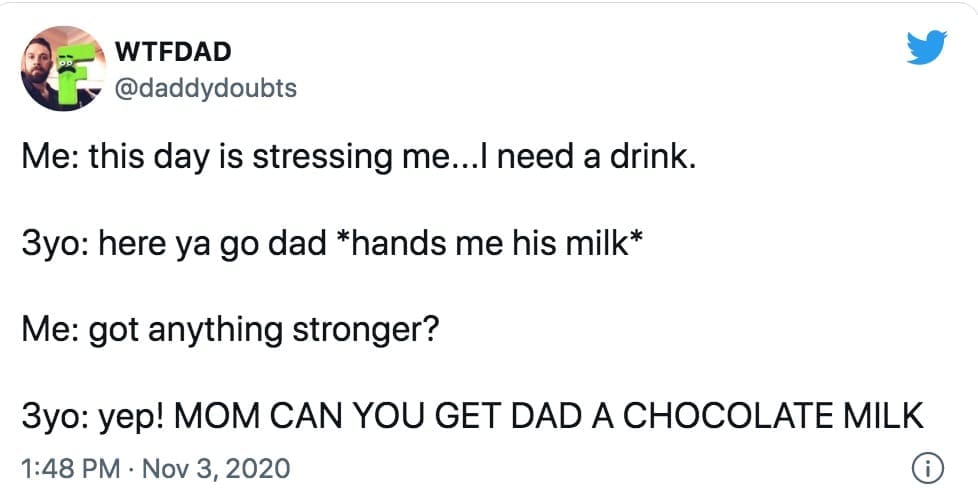978x500 pixels.
Task: Visit the @daddydoubts handle link
Action: pos(207,88)
